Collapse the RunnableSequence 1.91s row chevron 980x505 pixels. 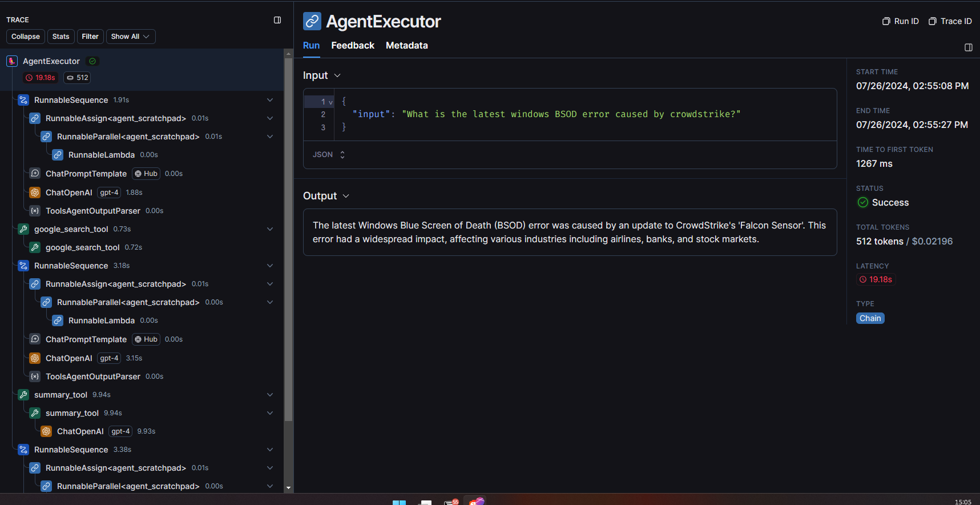270,100
